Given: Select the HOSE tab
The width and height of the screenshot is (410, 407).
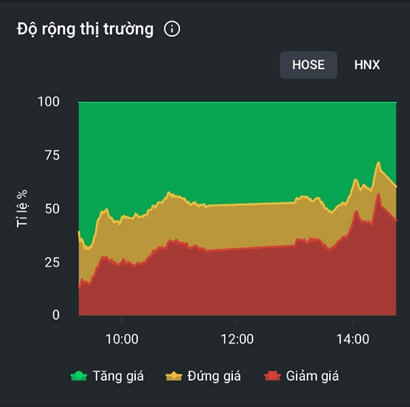Looking at the screenshot, I should pos(308,65).
